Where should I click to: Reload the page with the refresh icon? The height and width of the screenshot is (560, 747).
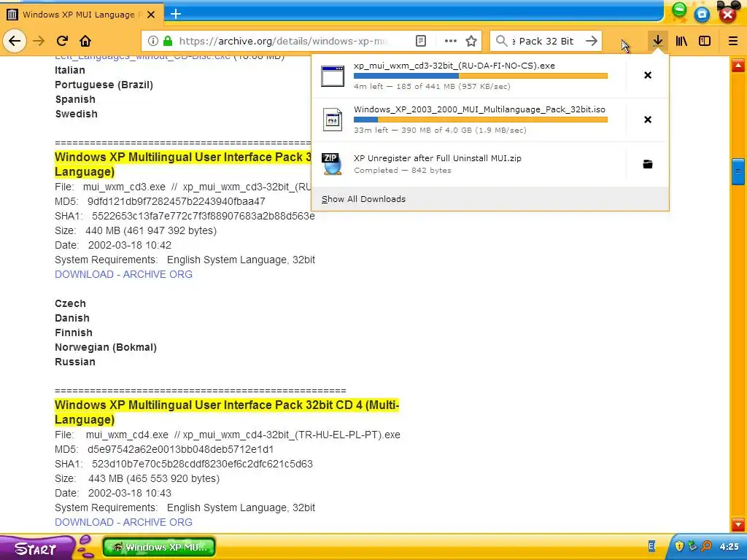click(x=63, y=41)
